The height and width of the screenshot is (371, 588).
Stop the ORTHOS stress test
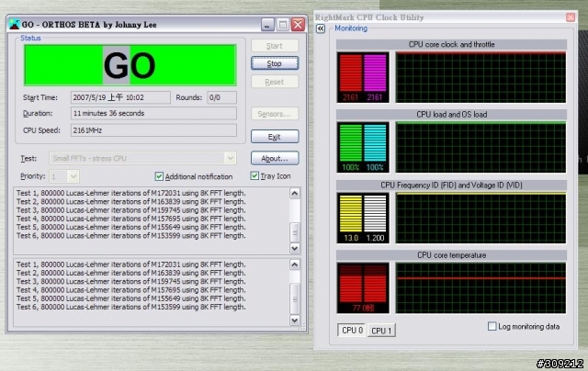[275, 63]
